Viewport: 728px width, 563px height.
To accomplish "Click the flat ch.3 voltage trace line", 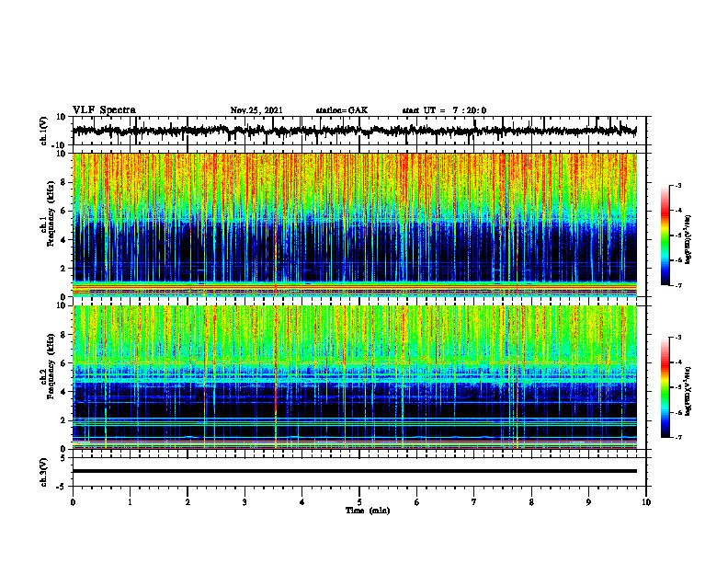I will pyautogui.click(x=355, y=471).
